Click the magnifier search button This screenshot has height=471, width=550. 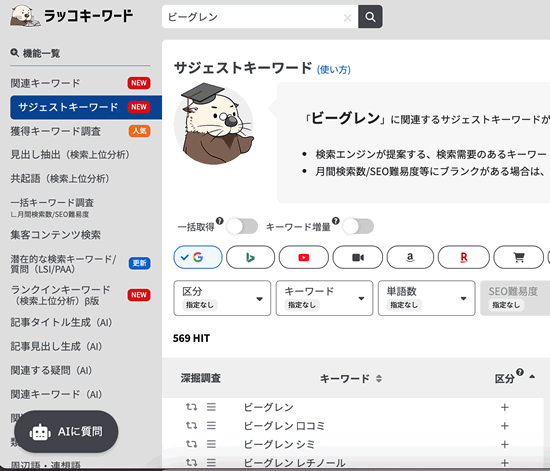coord(370,16)
